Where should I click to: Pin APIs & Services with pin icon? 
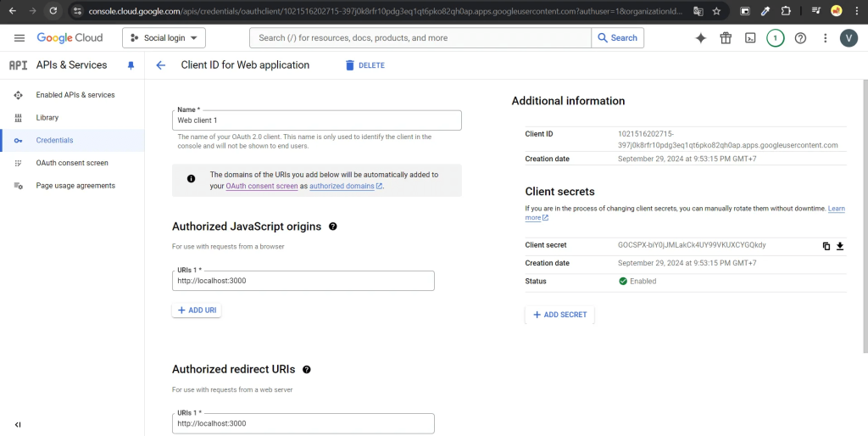point(131,65)
